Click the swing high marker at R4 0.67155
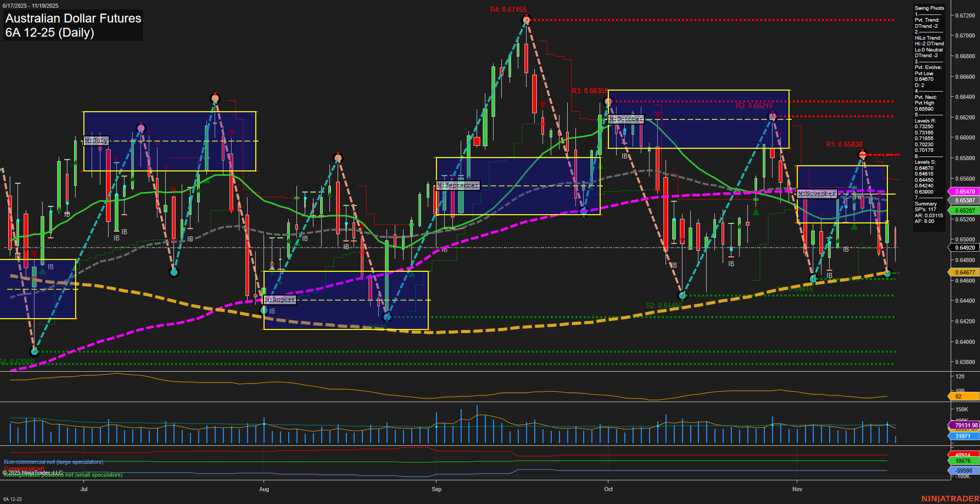The image size is (980, 504). [526, 20]
